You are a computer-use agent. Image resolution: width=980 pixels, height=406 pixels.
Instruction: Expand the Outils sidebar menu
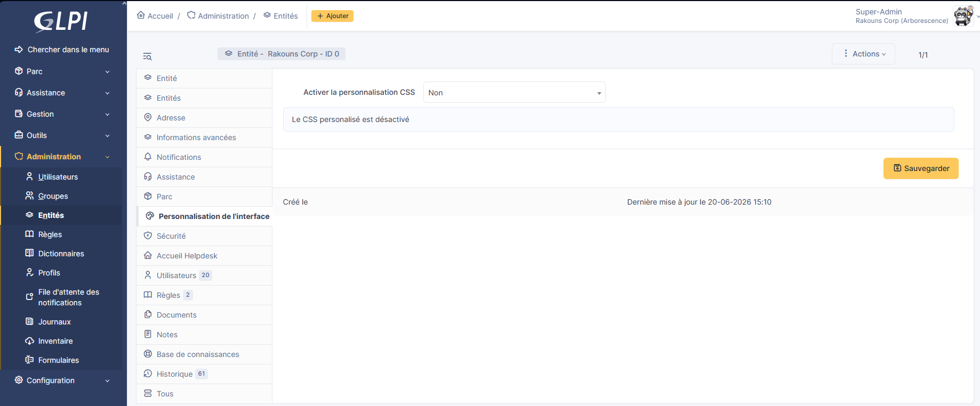[62, 135]
